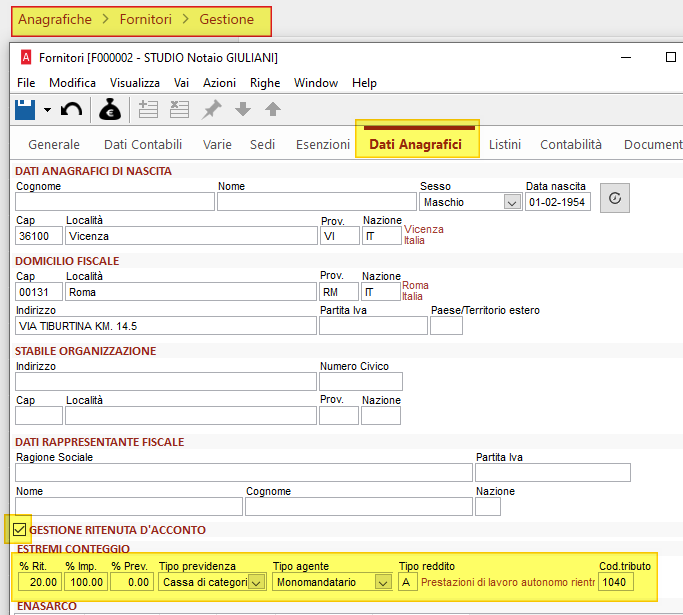The height and width of the screenshot is (615, 683).
Task: Toggle Gestione Ritenuta d'Acconto checkbox
Action: coord(19,530)
